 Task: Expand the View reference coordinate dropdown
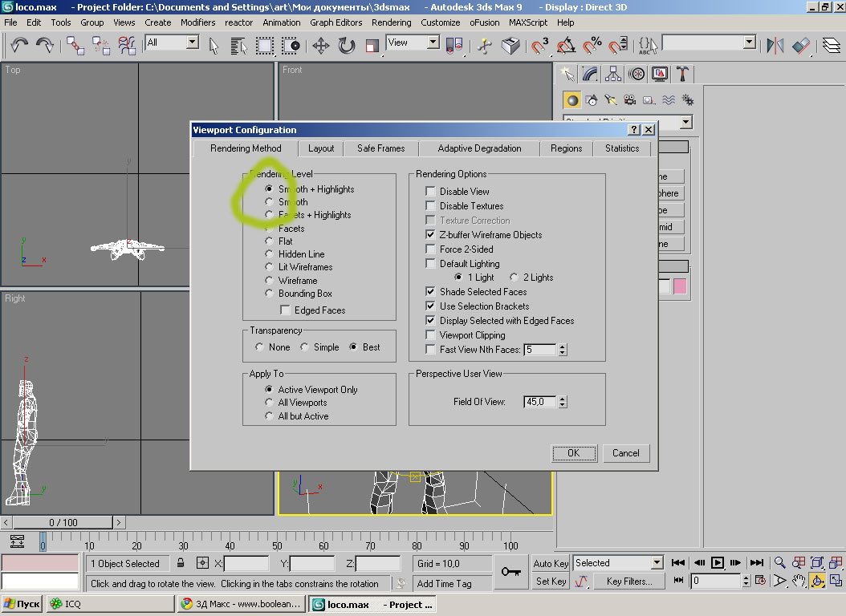tap(433, 43)
